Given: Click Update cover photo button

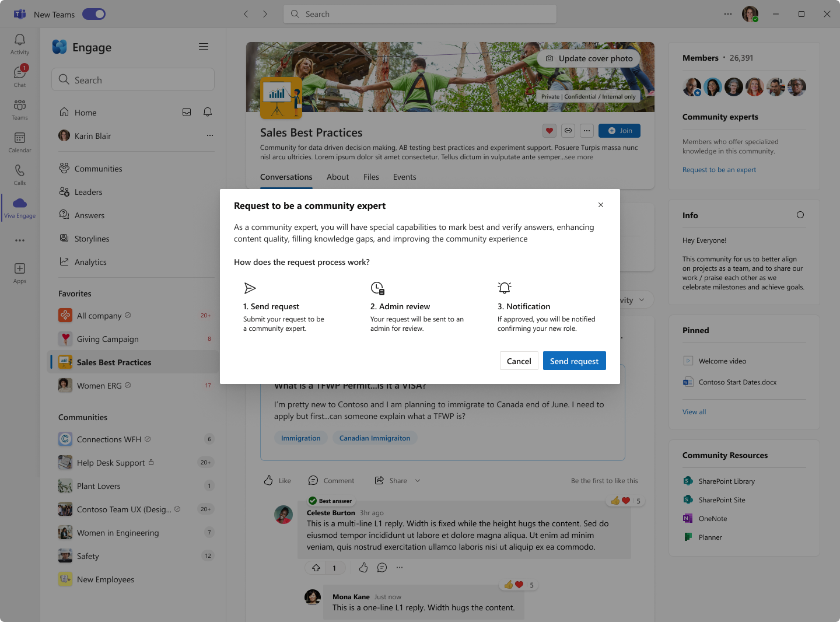Looking at the screenshot, I should 589,58.
